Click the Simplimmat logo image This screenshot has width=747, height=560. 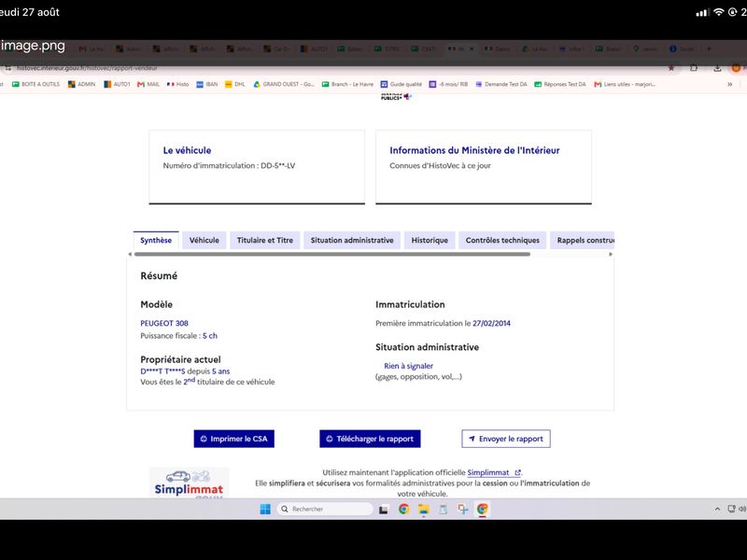(x=190, y=483)
